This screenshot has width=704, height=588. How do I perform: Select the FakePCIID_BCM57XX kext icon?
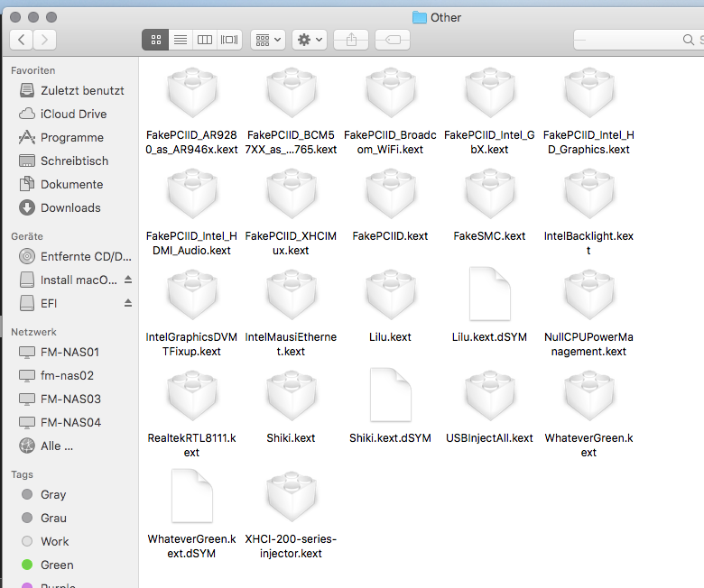[x=292, y=93]
